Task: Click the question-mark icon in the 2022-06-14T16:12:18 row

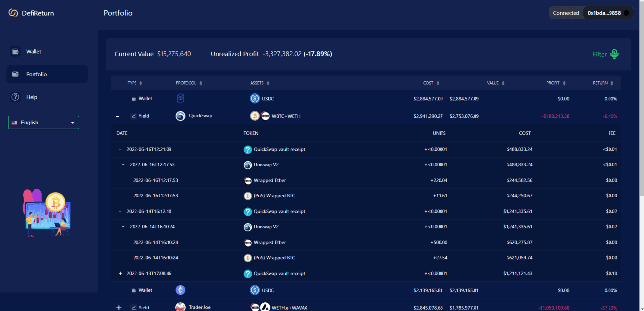Action: 248,211
